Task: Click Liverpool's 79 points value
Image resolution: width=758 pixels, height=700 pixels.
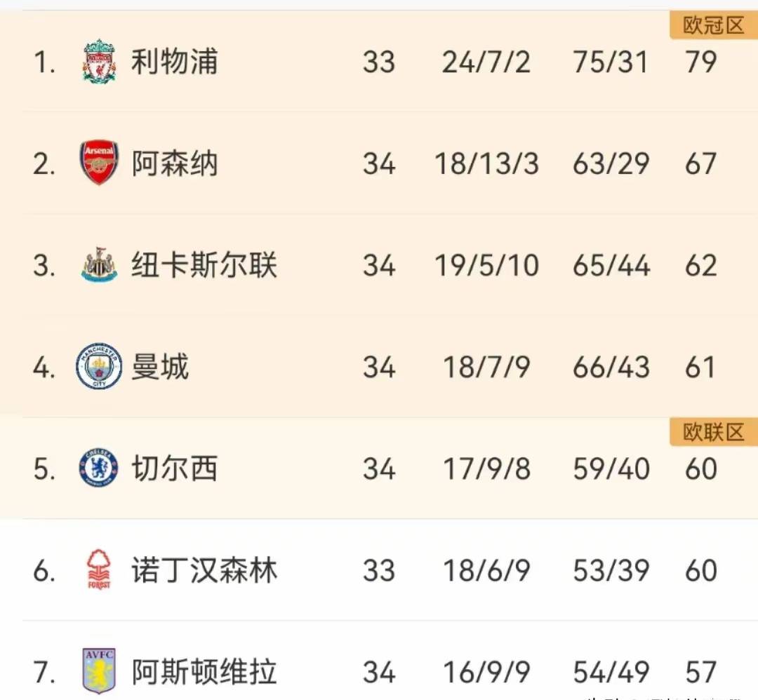Action: 700,62
